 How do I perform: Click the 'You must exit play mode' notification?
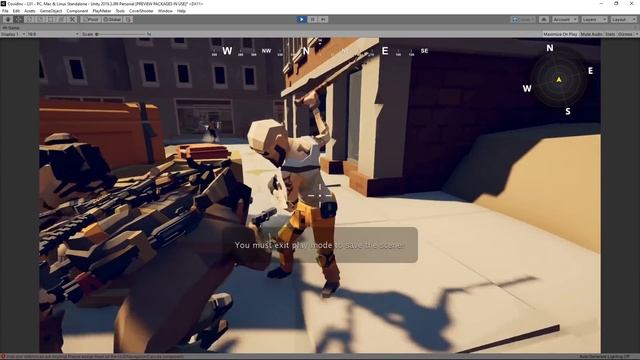pos(320,245)
